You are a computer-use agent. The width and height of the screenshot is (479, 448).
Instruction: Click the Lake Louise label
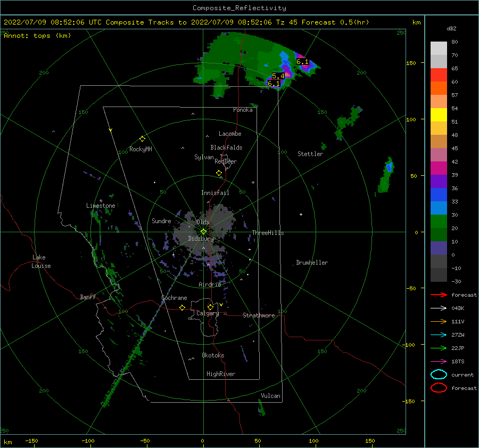click(41, 262)
